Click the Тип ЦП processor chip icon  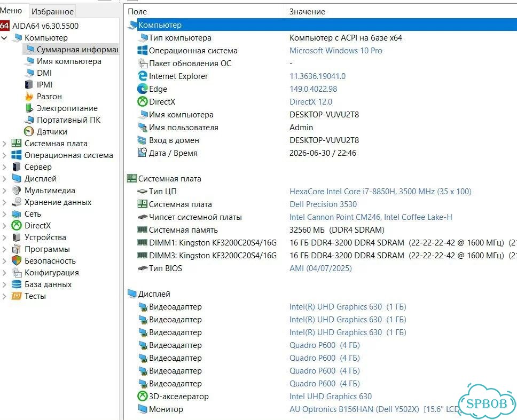point(142,192)
